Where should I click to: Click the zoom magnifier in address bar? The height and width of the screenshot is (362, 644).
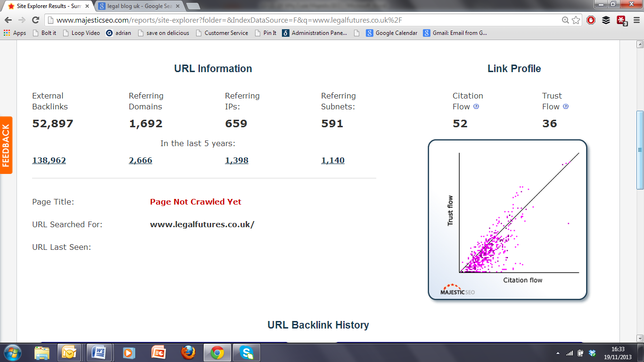point(565,20)
